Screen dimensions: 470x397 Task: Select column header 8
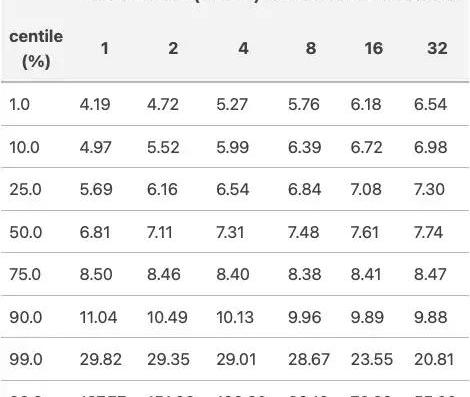(x=311, y=48)
